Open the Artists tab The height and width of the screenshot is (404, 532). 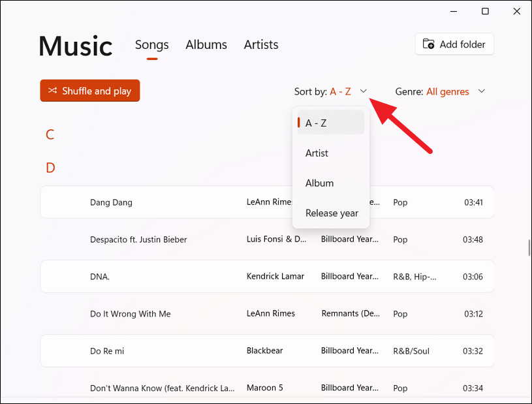pos(261,44)
